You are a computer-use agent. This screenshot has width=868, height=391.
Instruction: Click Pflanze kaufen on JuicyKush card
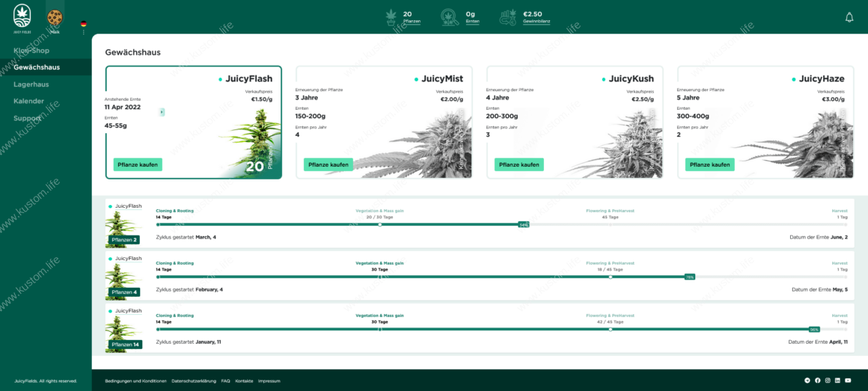coord(519,164)
